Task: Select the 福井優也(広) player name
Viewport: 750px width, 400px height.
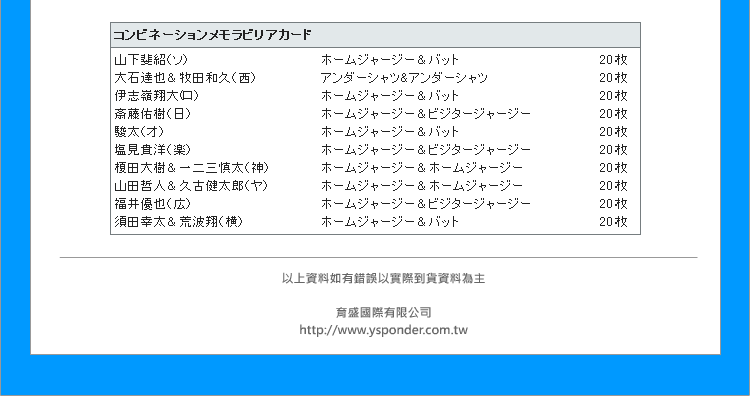Action: coord(153,204)
